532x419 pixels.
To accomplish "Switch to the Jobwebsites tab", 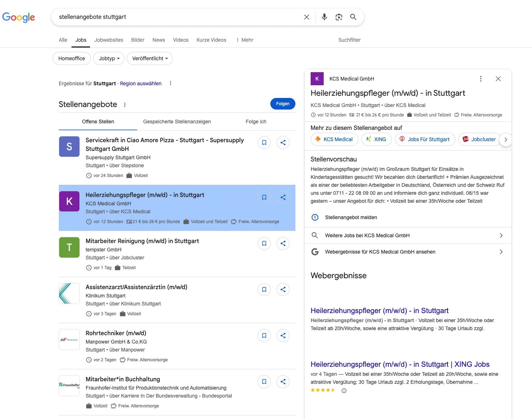I will tap(109, 40).
